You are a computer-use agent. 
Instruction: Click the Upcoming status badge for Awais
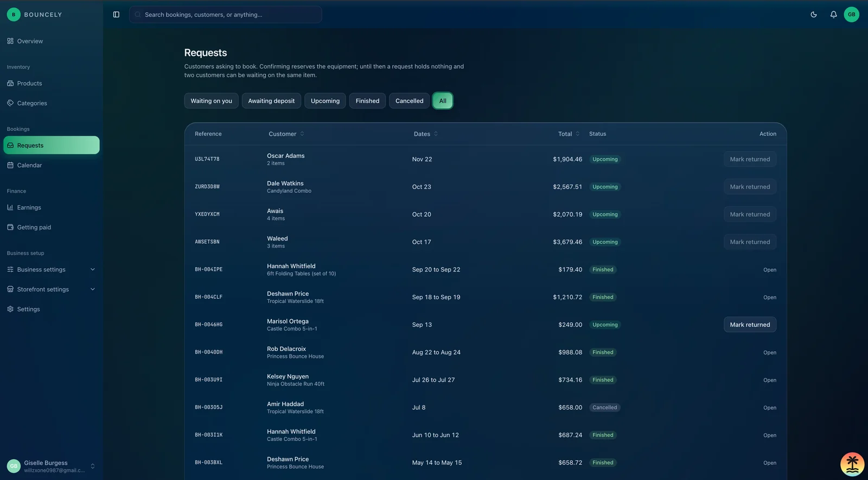[x=605, y=214]
